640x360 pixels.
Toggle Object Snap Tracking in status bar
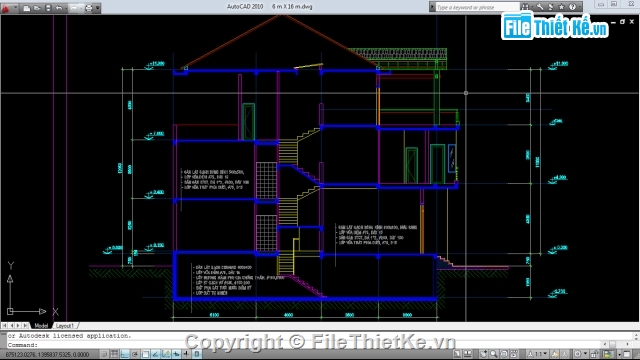click(x=156, y=354)
